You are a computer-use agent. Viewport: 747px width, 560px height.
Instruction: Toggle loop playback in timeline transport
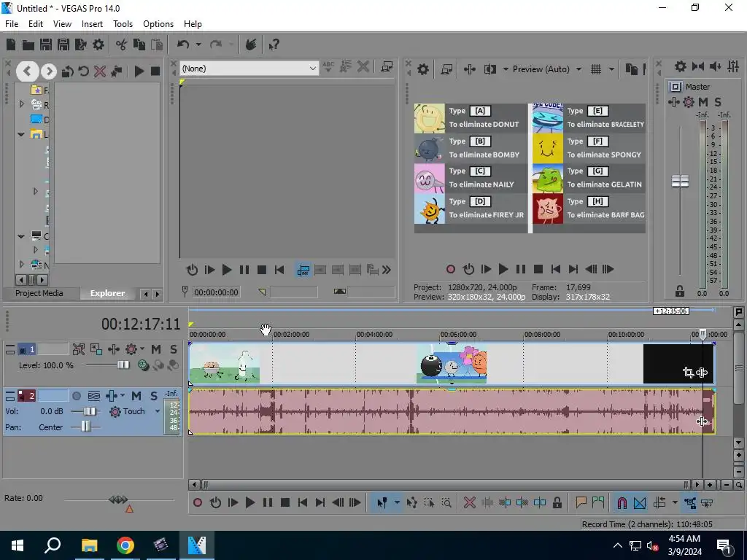pyautogui.click(x=215, y=502)
